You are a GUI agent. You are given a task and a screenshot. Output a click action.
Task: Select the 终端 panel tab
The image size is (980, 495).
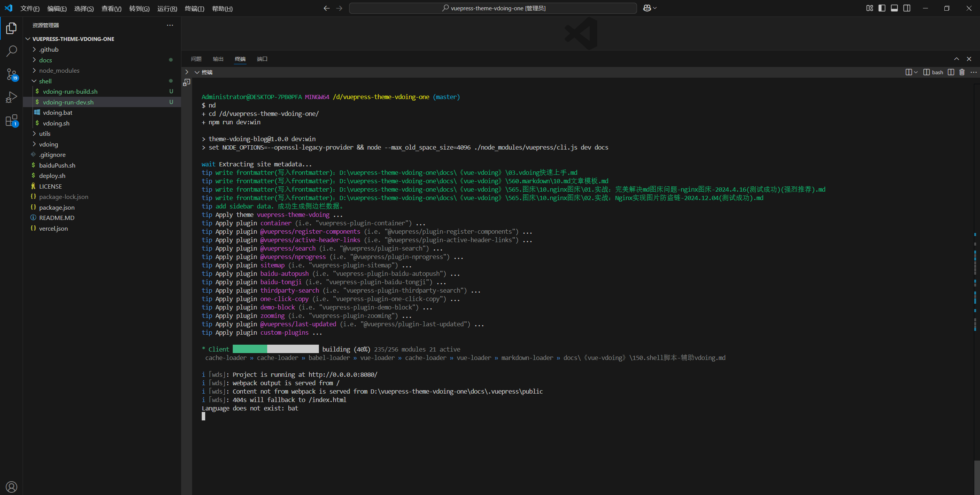[x=240, y=59]
